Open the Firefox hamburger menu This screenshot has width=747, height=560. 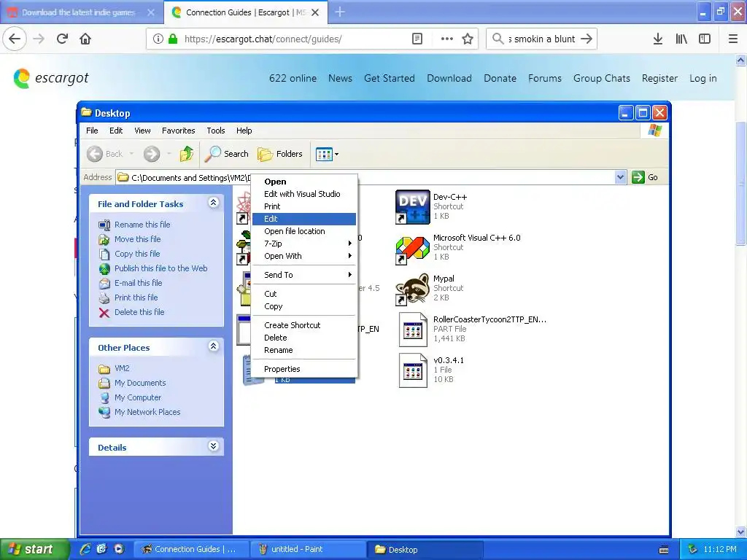click(733, 39)
